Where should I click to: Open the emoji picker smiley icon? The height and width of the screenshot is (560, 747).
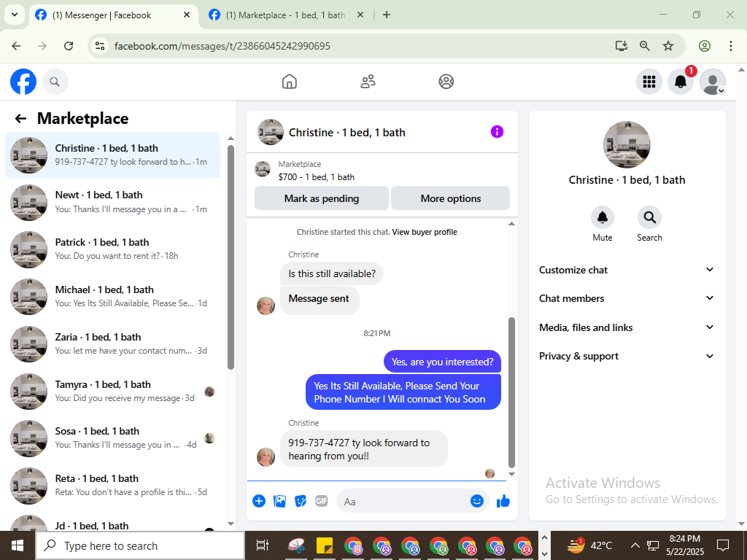point(477,501)
